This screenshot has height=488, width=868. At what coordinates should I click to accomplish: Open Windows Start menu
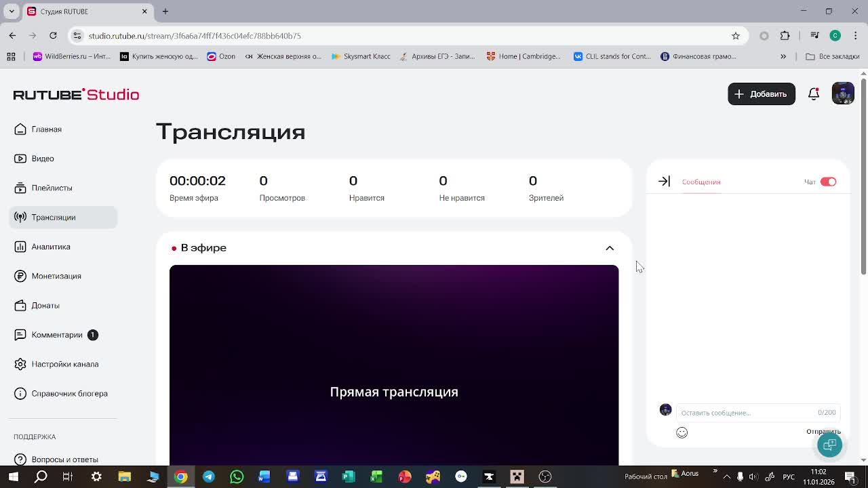[13, 476]
